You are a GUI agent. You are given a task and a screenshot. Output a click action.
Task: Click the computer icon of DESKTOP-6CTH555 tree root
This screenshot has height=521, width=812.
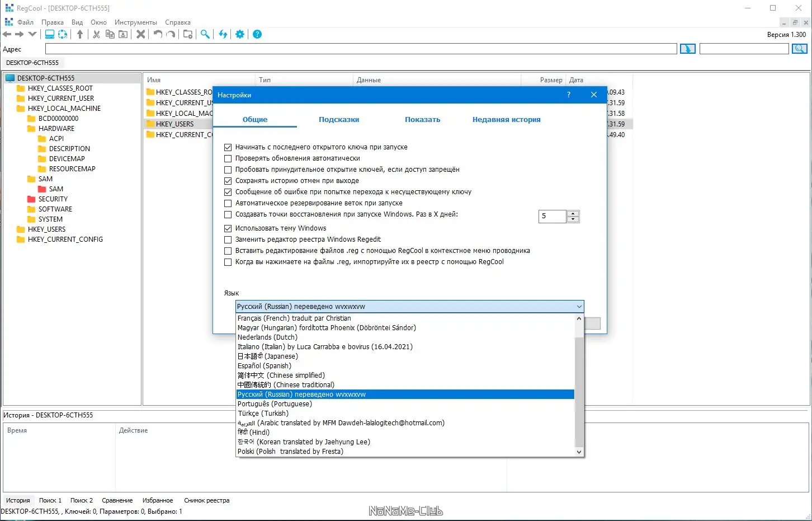pos(10,78)
